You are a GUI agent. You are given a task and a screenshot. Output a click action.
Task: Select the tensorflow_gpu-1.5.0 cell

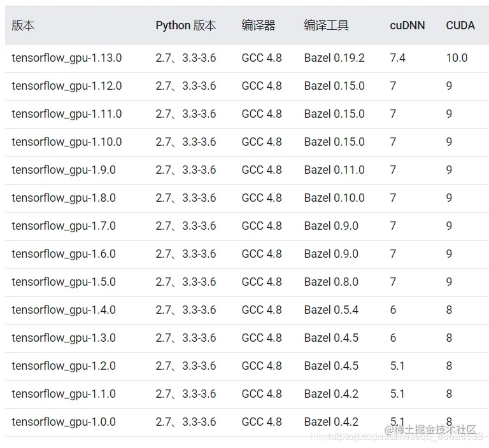tap(64, 283)
